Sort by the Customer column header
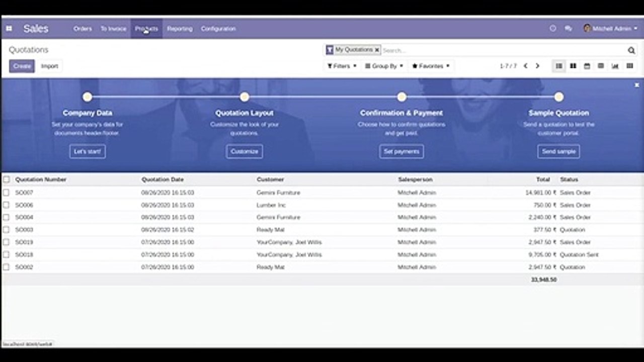644x362 pixels. (x=270, y=179)
